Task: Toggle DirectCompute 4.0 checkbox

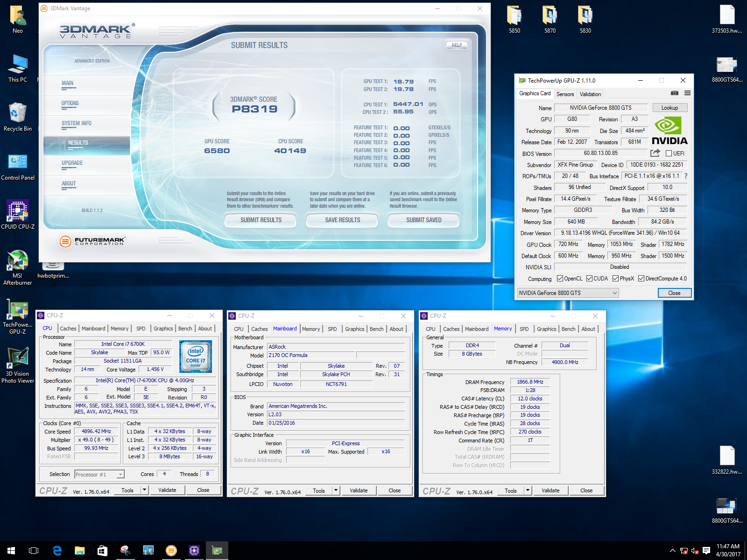Action: click(x=641, y=279)
